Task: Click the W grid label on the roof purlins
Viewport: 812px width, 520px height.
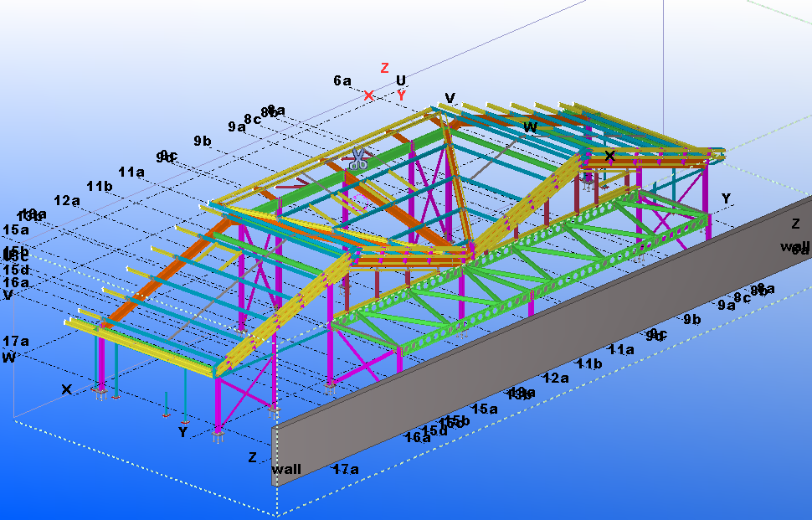Action: coord(530,127)
